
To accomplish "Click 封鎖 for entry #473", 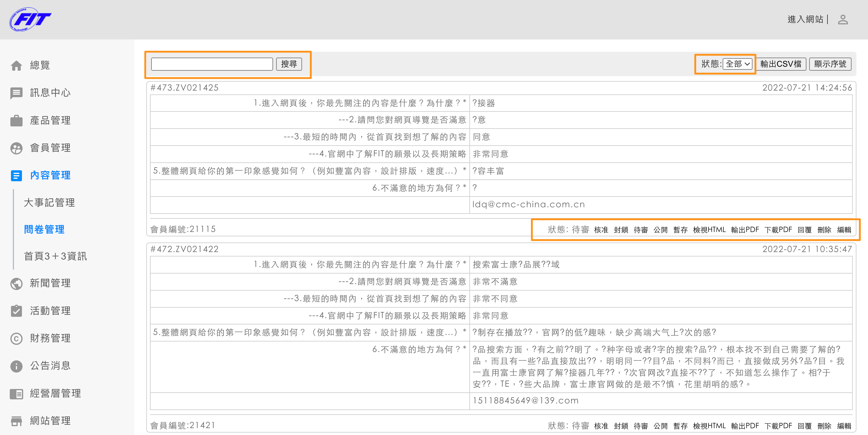I will (621, 230).
